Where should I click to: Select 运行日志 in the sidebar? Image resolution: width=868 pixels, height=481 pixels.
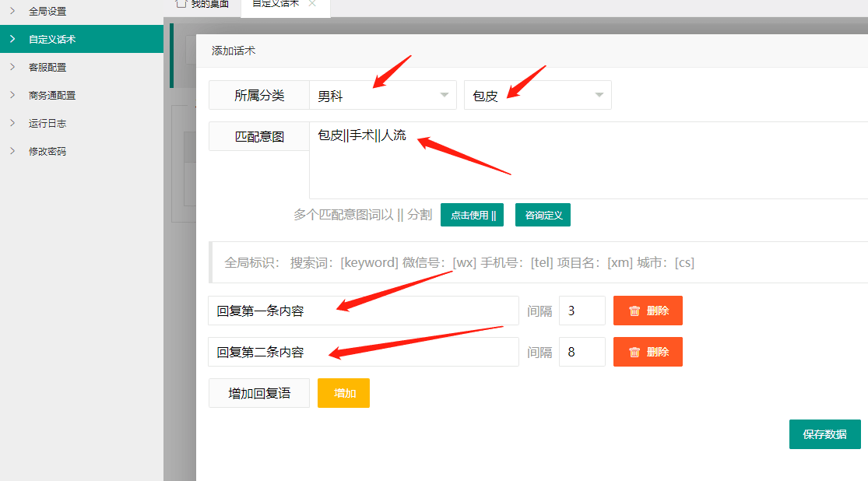coord(47,123)
